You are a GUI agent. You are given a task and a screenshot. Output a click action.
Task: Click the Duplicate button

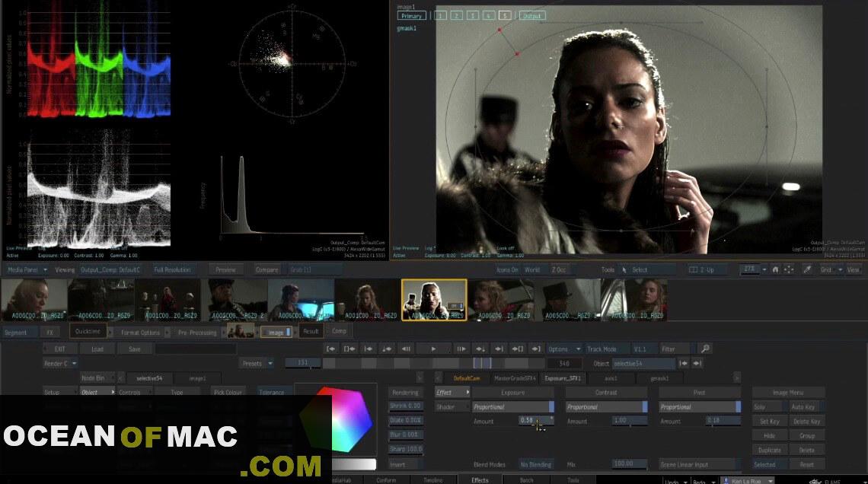(x=770, y=451)
